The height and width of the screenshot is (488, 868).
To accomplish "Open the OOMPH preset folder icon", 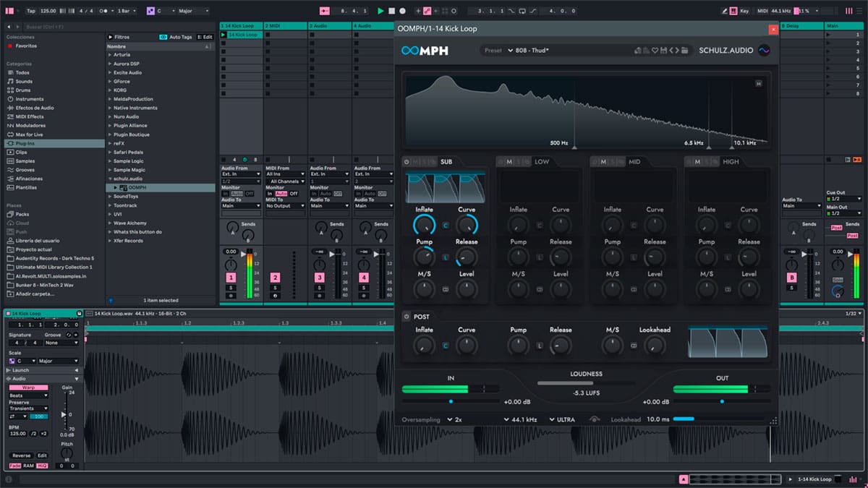I will click(685, 51).
